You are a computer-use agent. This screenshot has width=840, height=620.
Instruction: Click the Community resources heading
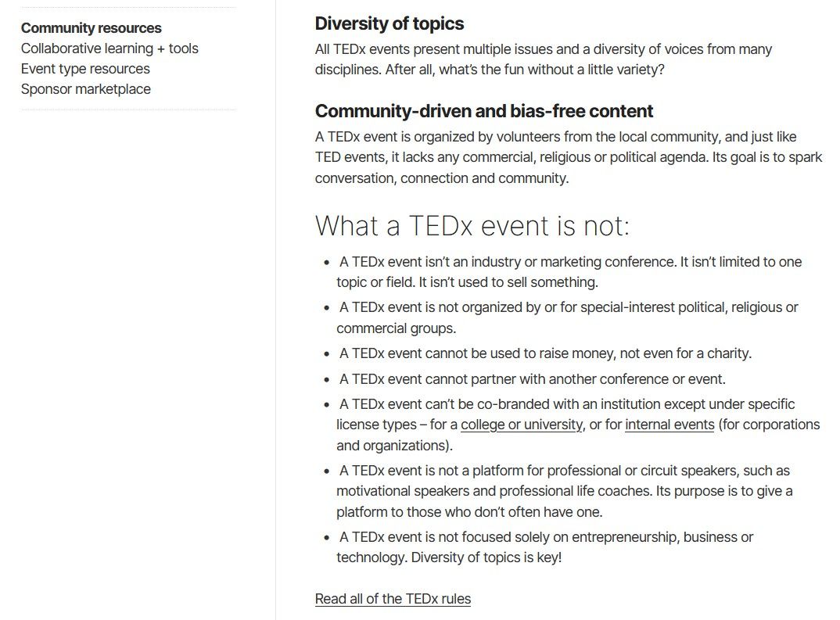[92, 27]
